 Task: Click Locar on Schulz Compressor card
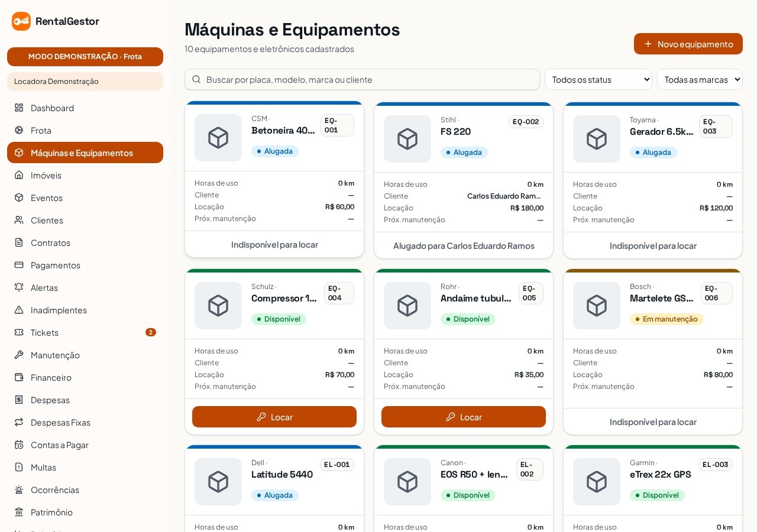pyautogui.click(x=274, y=417)
